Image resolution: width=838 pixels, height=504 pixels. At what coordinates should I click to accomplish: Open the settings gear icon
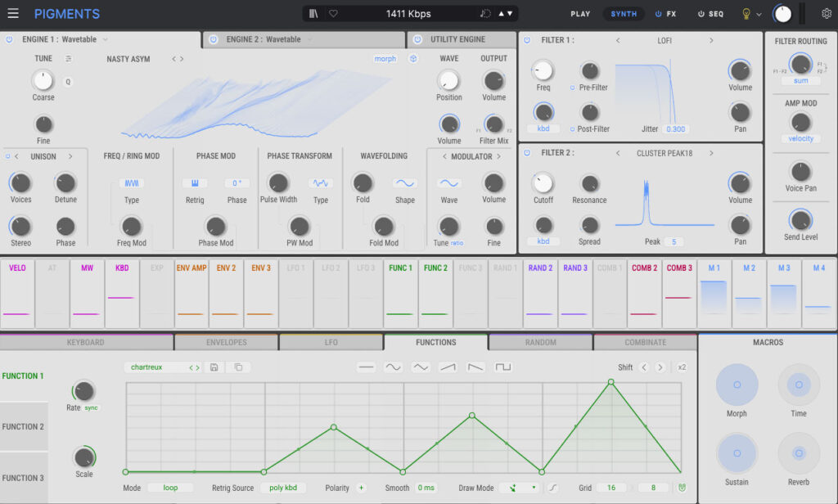click(x=827, y=13)
